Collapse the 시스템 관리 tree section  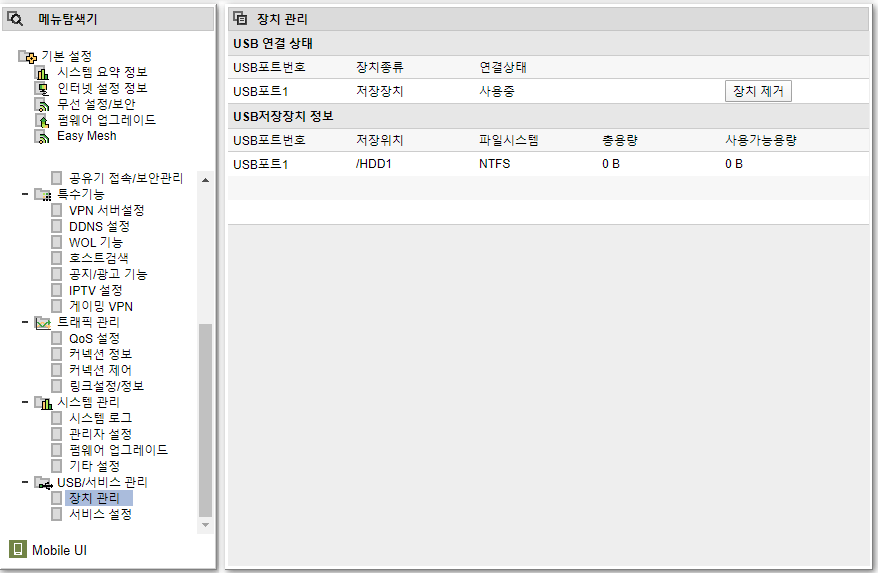point(25,402)
